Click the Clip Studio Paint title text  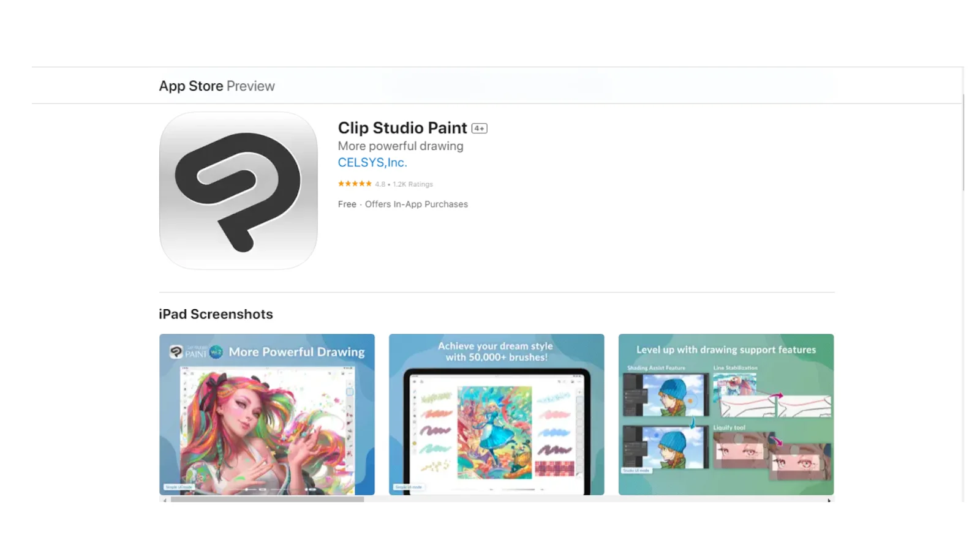click(x=402, y=128)
